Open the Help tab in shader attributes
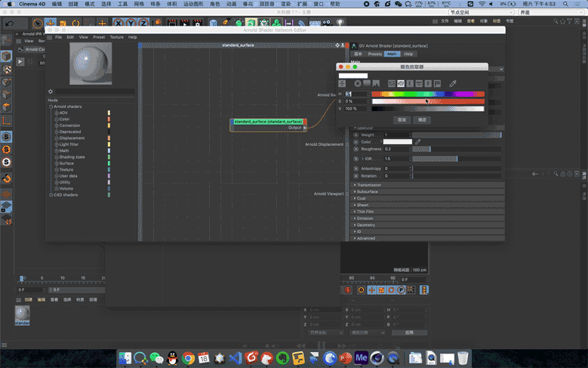Viewport: 588px width, 368px height. click(x=408, y=54)
